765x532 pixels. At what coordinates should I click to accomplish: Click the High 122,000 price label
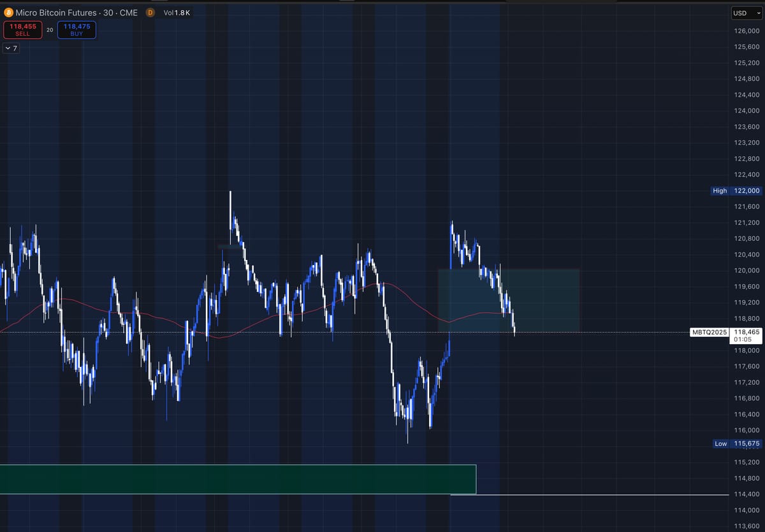click(x=736, y=191)
